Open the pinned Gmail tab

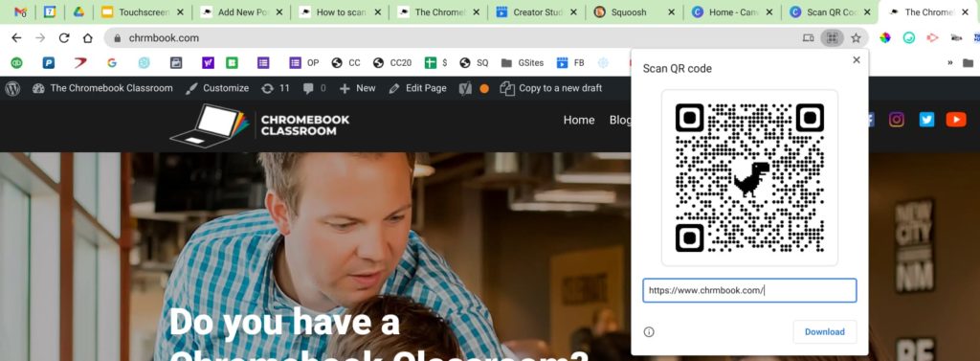coord(20,11)
